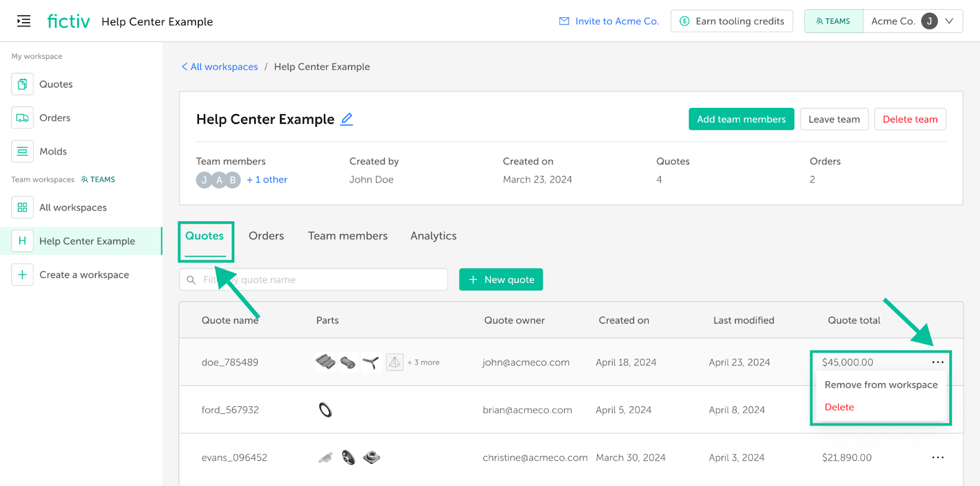
Task: Click the envelope icon beside Invite to Acme Co.
Action: point(564,21)
